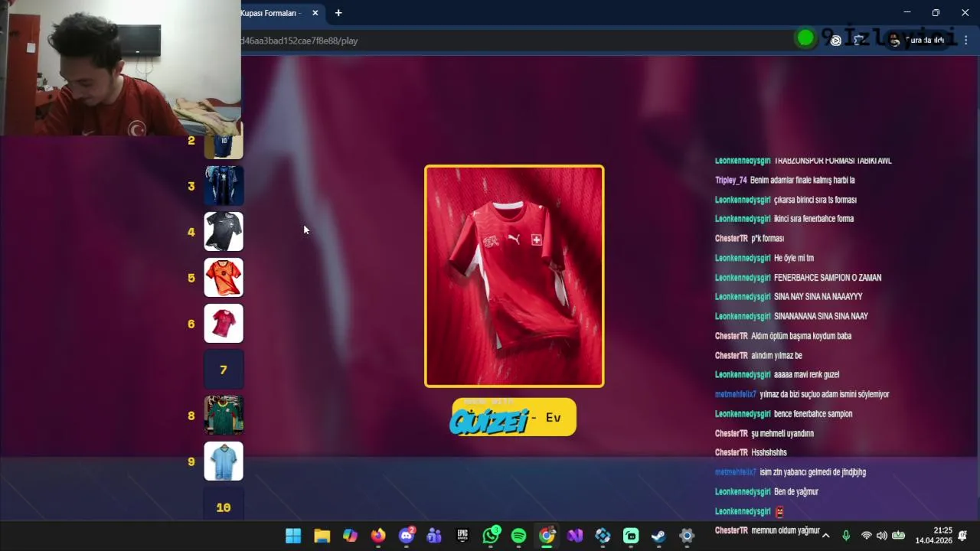Open Firefox from the taskbar
The height and width of the screenshot is (551, 980).
[x=378, y=536]
